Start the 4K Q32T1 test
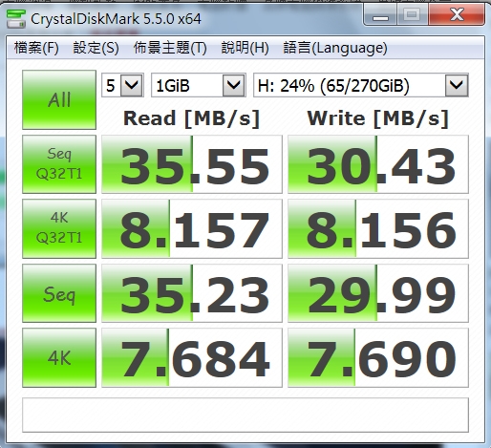Viewport: 491px width, 448px height. (x=59, y=228)
